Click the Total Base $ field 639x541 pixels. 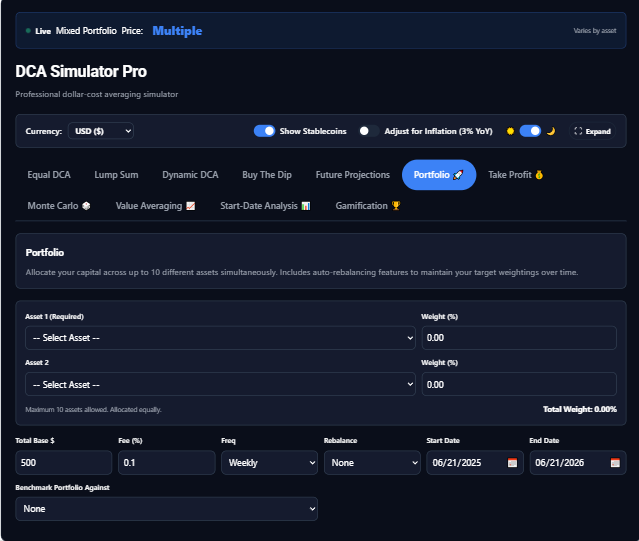[x=64, y=463]
